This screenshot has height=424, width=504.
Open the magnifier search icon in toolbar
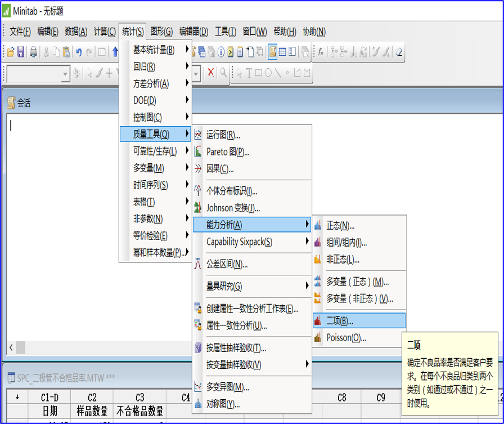coord(223,73)
